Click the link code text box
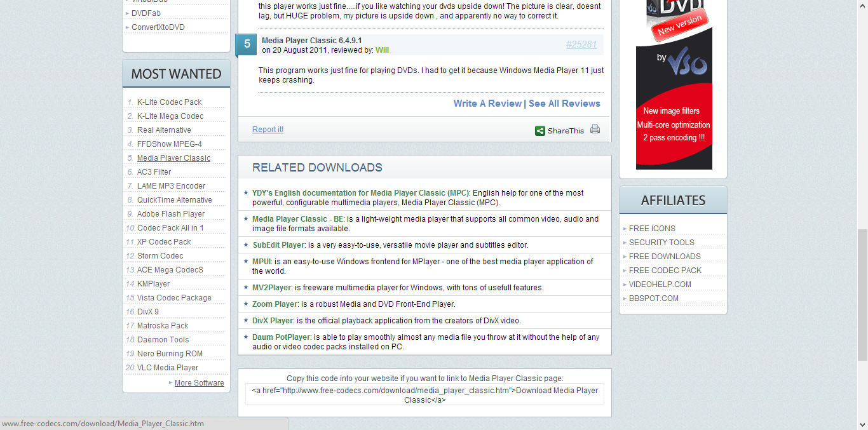 coord(424,394)
